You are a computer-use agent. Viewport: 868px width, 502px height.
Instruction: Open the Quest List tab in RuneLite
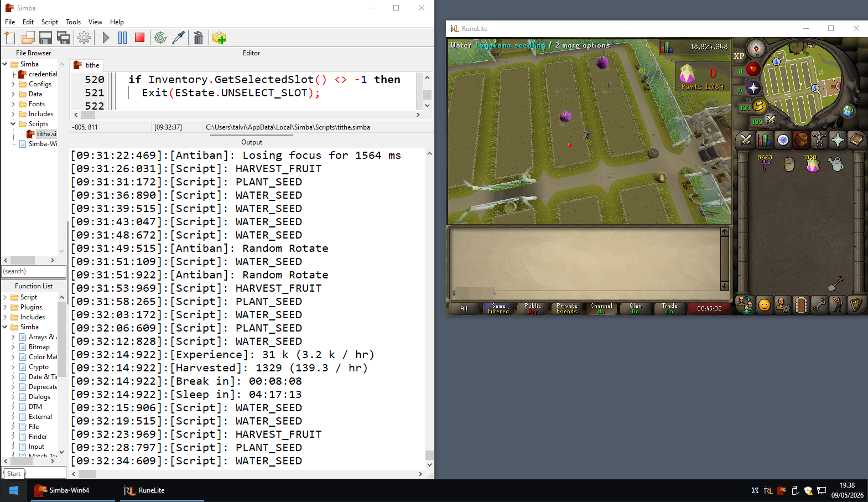(x=783, y=140)
